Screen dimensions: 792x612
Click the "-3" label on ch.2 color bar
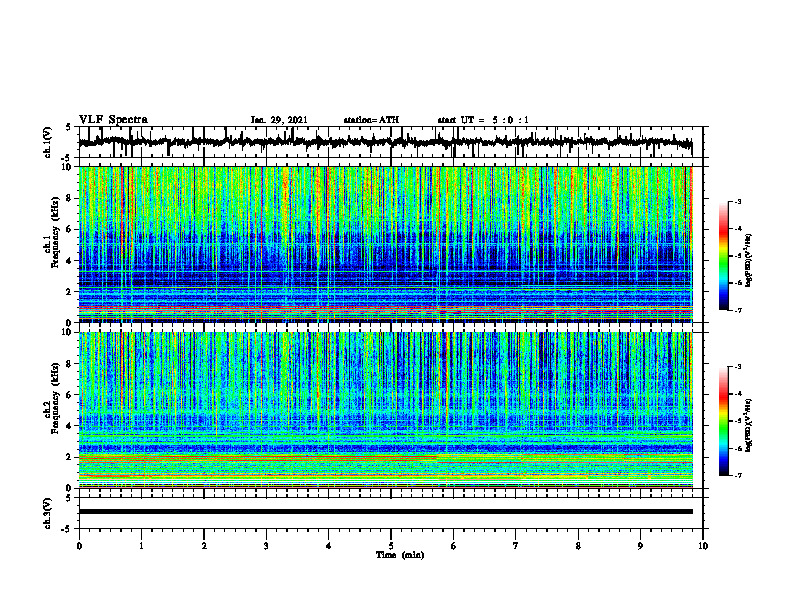738,367
